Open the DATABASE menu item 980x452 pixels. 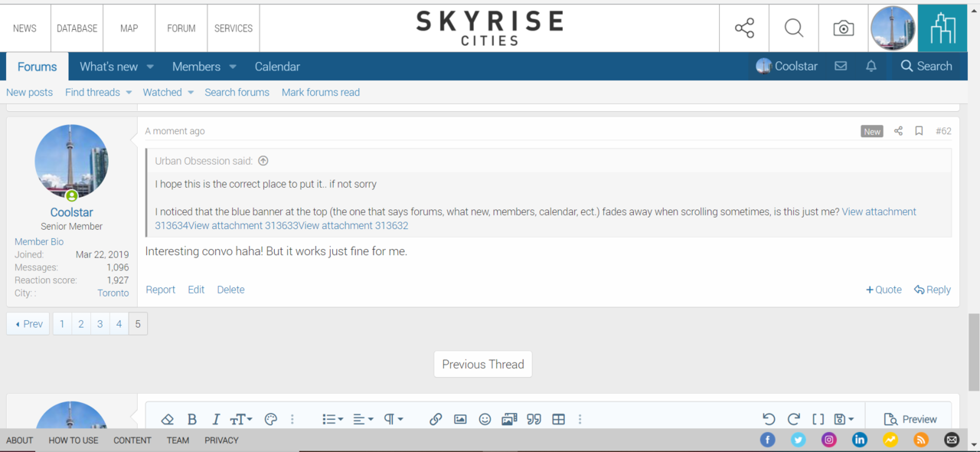point(77,28)
